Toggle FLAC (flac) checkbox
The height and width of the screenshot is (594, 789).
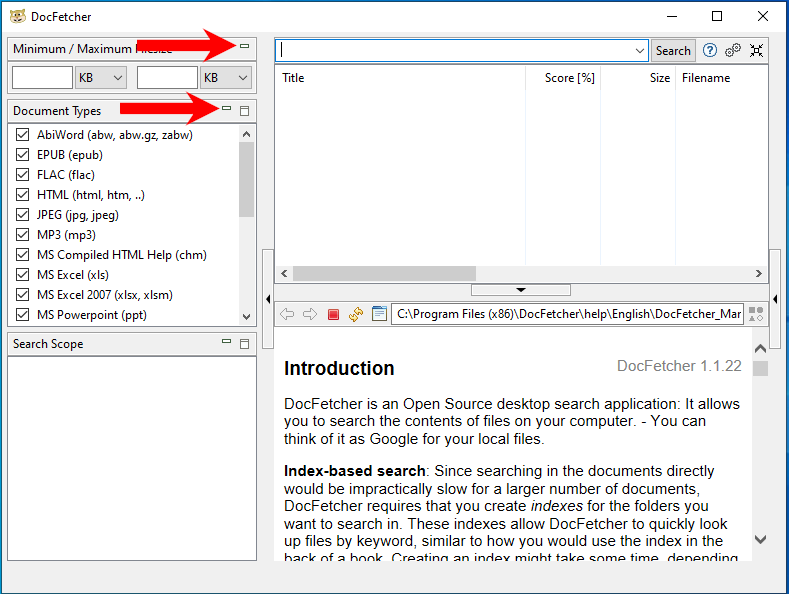[22, 175]
